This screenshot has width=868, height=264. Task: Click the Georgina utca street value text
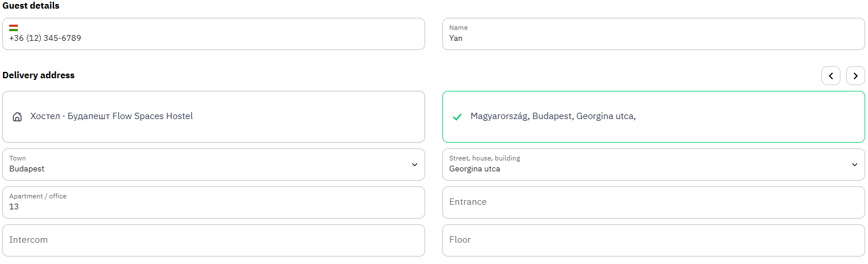tap(474, 169)
